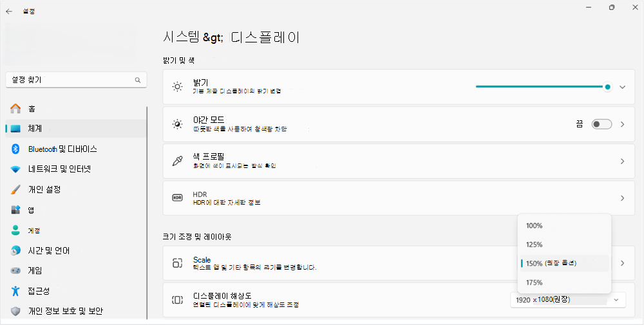
Task: Click the 개인 설정 paintbrush icon
Action: [15, 189]
